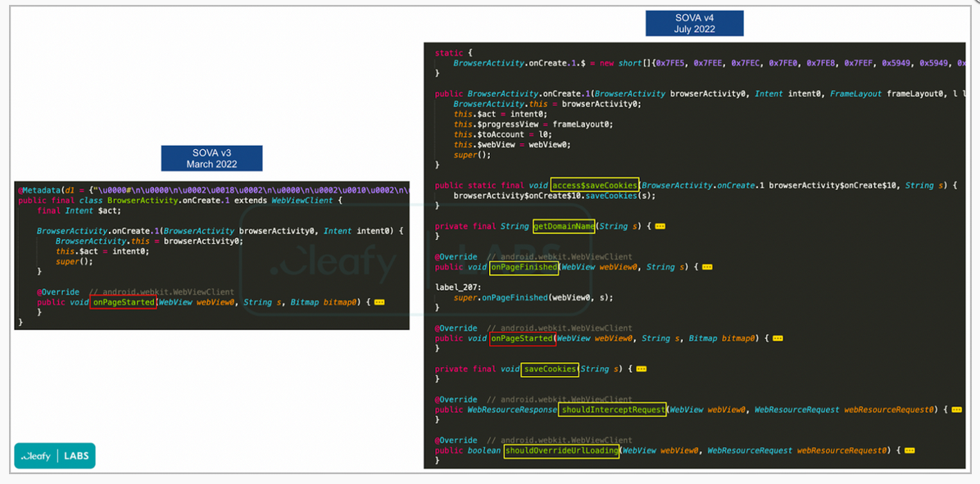Viewport: 980px width, 484px height.
Task: Click the 'shouldOverrideUrlLoading' method name
Action: 562,450
